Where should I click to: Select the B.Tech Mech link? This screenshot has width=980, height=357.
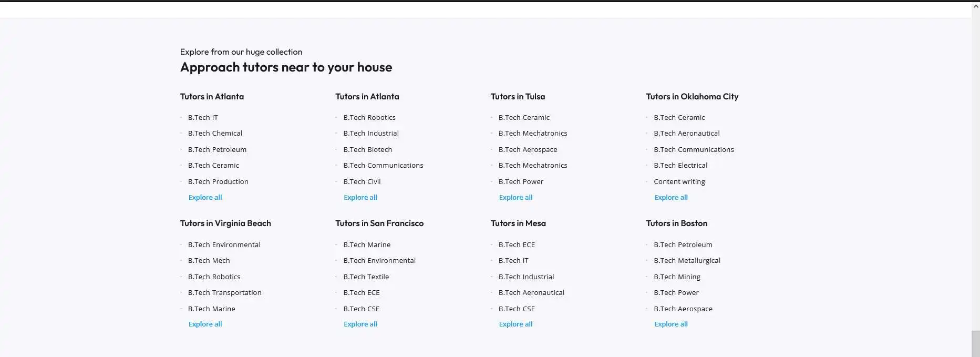point(209,260)
